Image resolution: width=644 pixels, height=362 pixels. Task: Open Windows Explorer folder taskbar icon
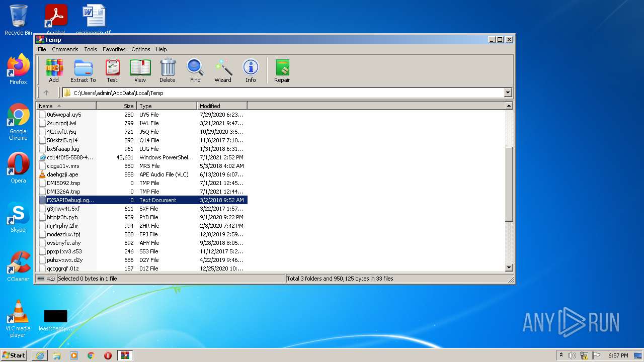(x=57, y=355)
